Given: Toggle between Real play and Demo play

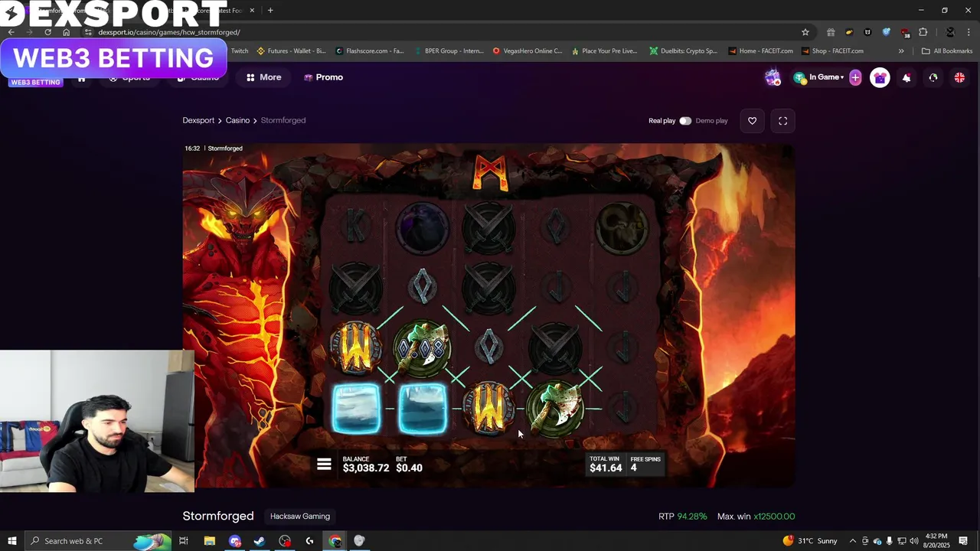Looking at the screenshot, I should (x=685, y=121).
